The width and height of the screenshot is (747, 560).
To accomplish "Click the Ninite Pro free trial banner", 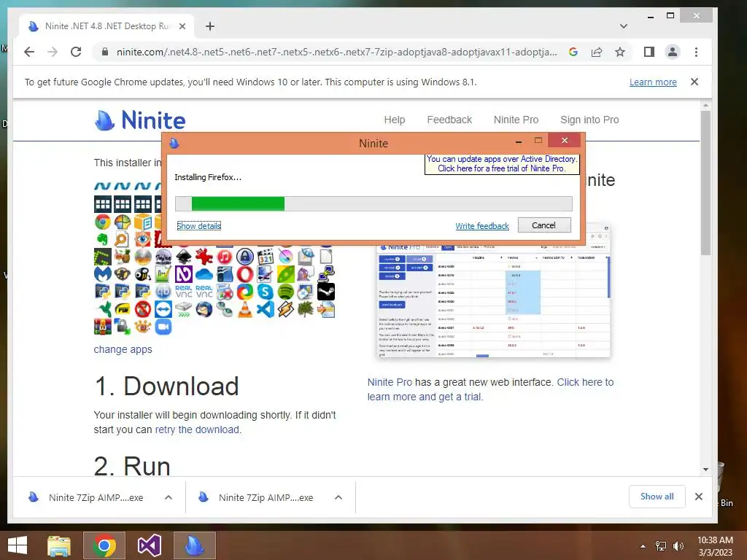I will 502,164.
